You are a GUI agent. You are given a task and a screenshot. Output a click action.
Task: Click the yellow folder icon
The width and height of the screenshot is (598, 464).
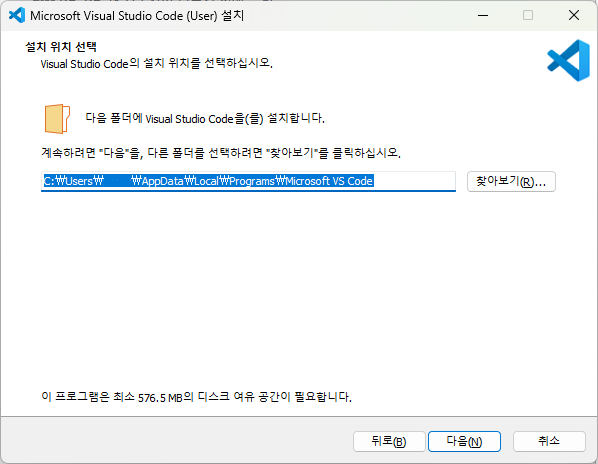57,119
